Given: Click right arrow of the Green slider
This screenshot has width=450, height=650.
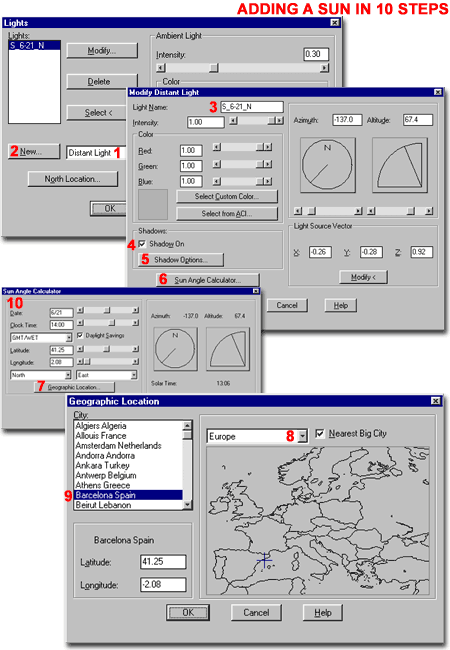Looking at the screenshot, I should tap(269, 165).
